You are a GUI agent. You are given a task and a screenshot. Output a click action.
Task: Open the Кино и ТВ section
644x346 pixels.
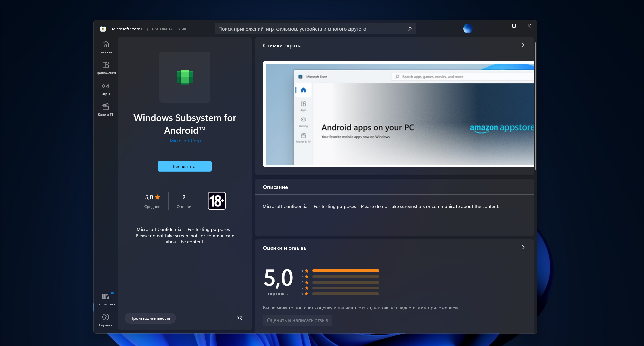point(105,110)
